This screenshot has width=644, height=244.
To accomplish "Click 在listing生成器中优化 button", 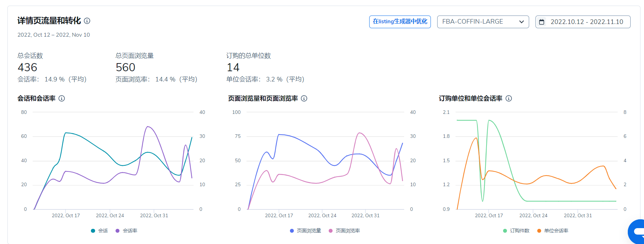I will click(400, 22).
